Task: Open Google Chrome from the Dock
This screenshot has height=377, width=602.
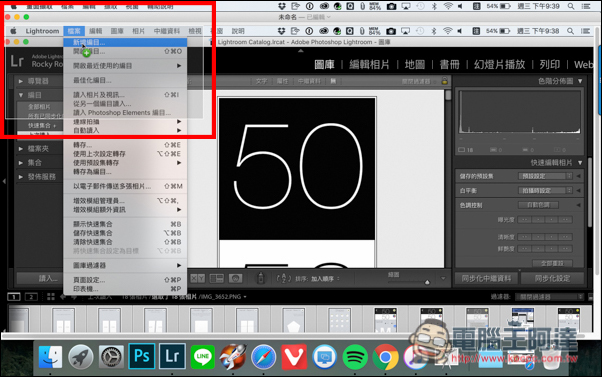Action: (x=385, y=357)
